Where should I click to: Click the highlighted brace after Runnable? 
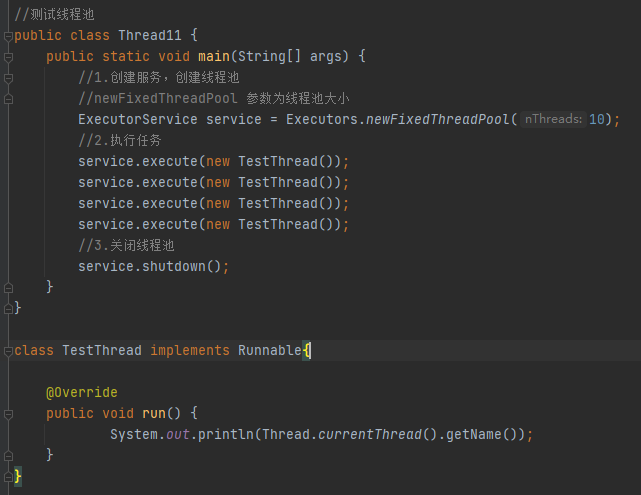click(308, 350)
